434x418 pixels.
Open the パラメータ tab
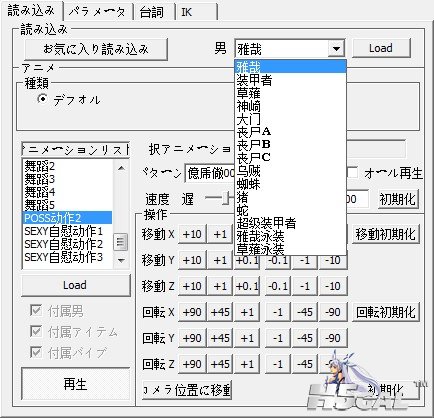point(97,13)
